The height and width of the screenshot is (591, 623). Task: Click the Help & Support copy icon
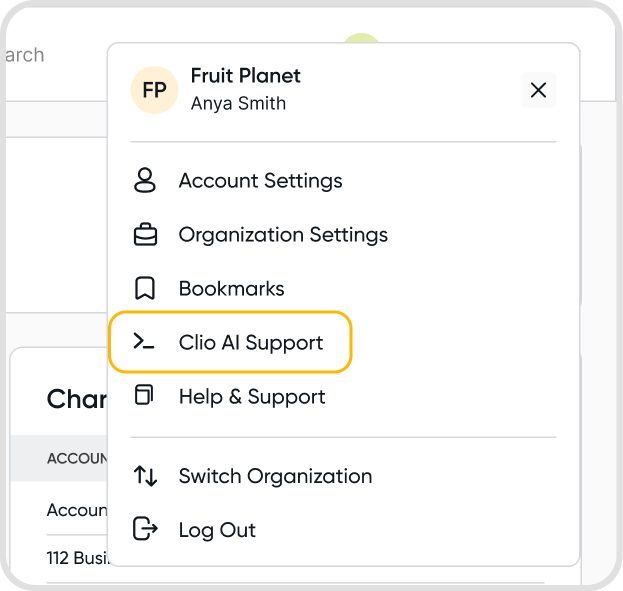point(145,396)
